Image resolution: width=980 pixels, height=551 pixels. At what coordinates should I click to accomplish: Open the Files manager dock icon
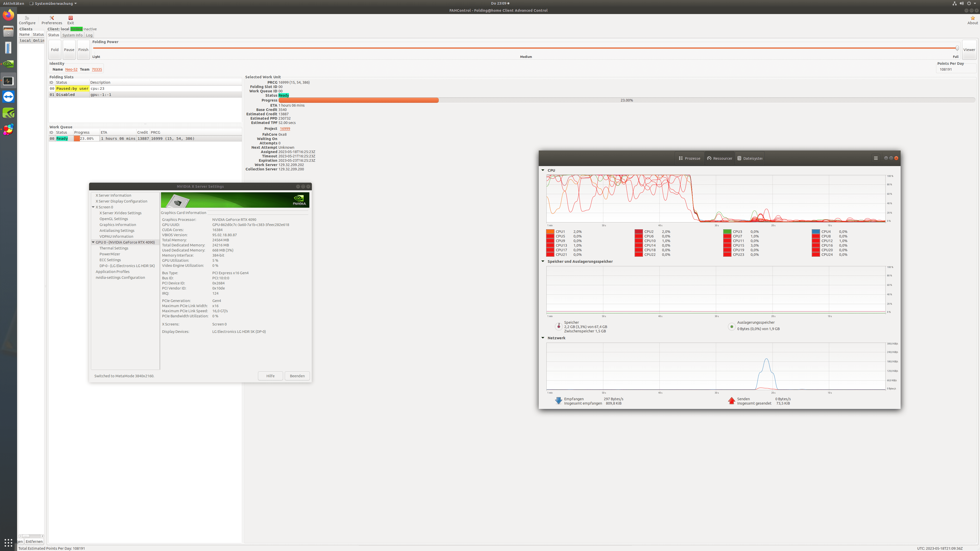(x=8, y=32)
